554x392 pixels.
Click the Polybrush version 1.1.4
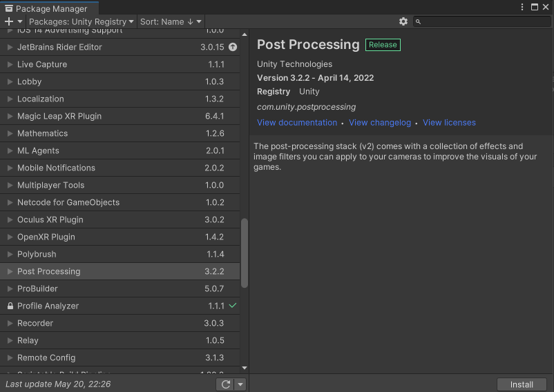[x=215, y=255]
